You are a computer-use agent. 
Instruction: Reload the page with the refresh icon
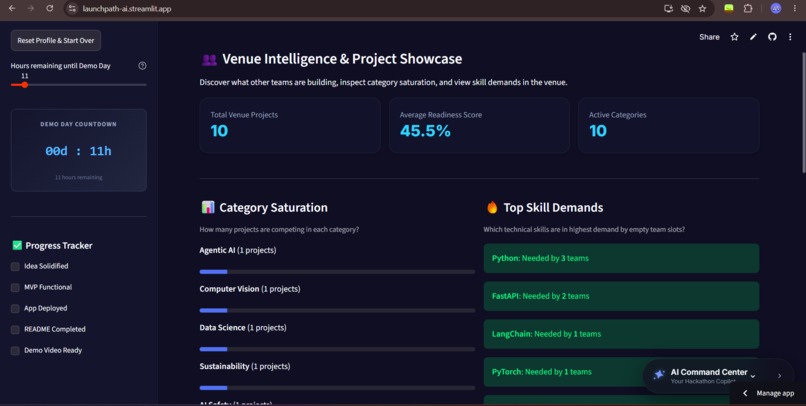50,8
